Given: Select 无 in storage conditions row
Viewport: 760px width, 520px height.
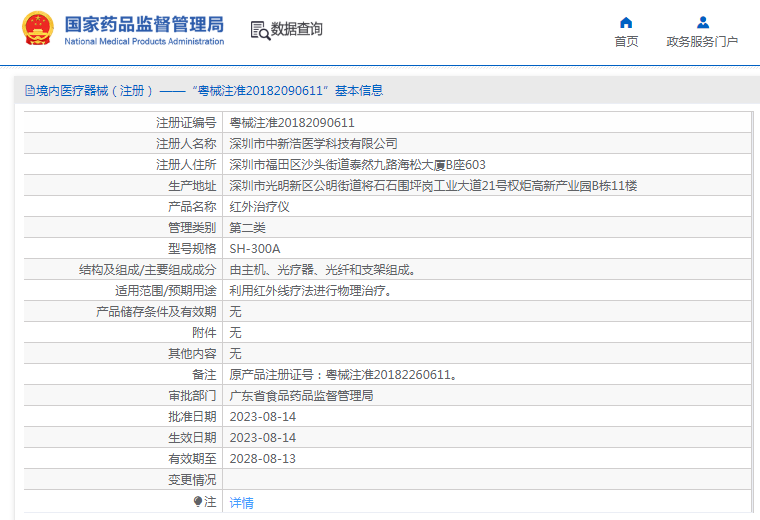Looking at the screenshot, I should click(x=235, y=312).
